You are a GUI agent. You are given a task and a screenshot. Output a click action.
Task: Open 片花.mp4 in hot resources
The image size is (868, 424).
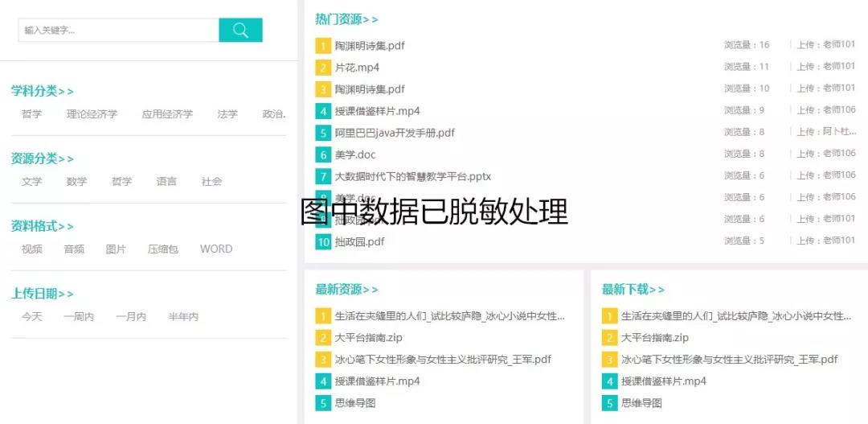(x=357, y=68)
